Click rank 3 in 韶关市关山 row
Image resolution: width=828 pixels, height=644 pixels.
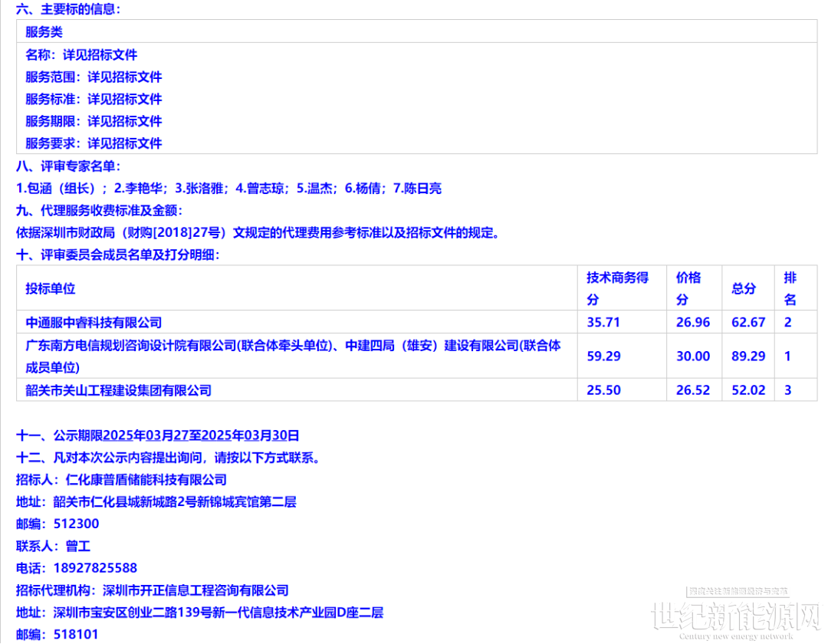coord(788,390)
